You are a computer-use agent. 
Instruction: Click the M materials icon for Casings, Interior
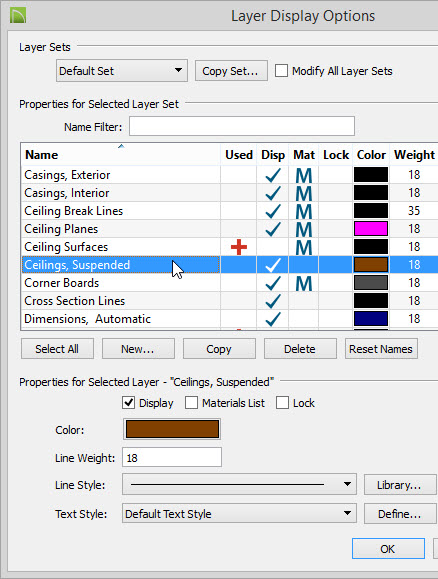tap(304, 193)
